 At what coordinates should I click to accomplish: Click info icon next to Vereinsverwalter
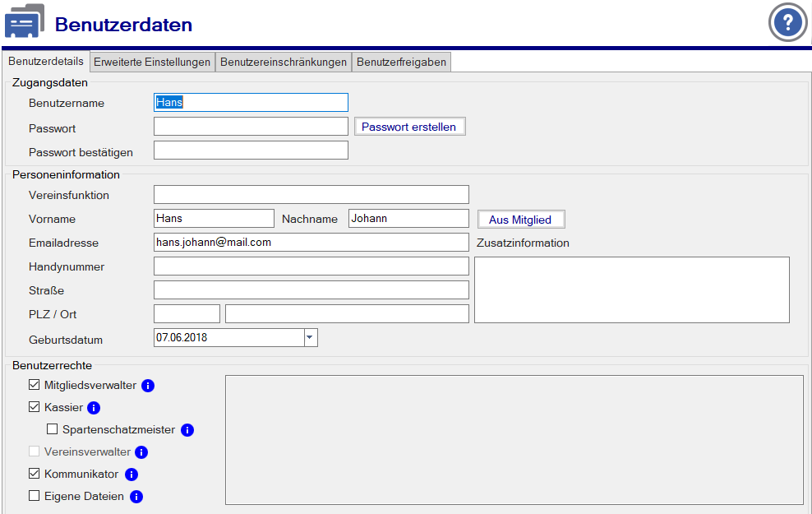(141, 451)
